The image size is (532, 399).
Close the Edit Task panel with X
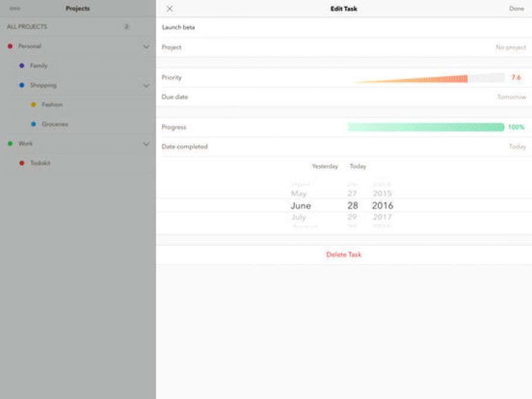click(x=170, y=9)
